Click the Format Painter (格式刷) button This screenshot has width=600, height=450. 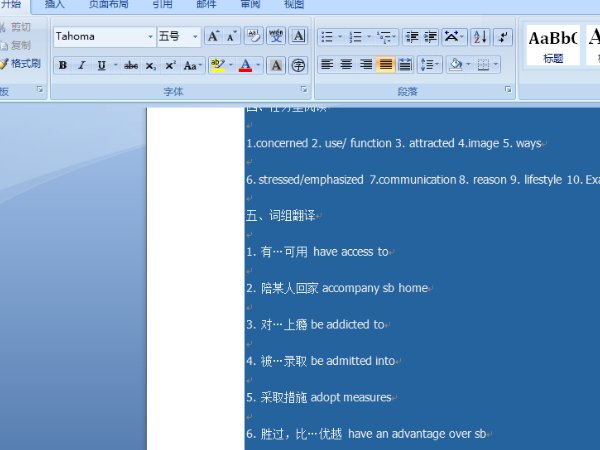point(21,64)
